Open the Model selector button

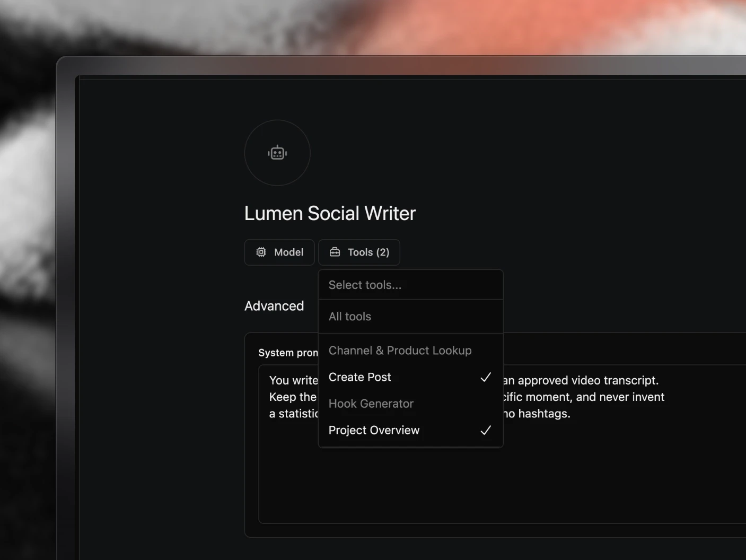point(279,252)
